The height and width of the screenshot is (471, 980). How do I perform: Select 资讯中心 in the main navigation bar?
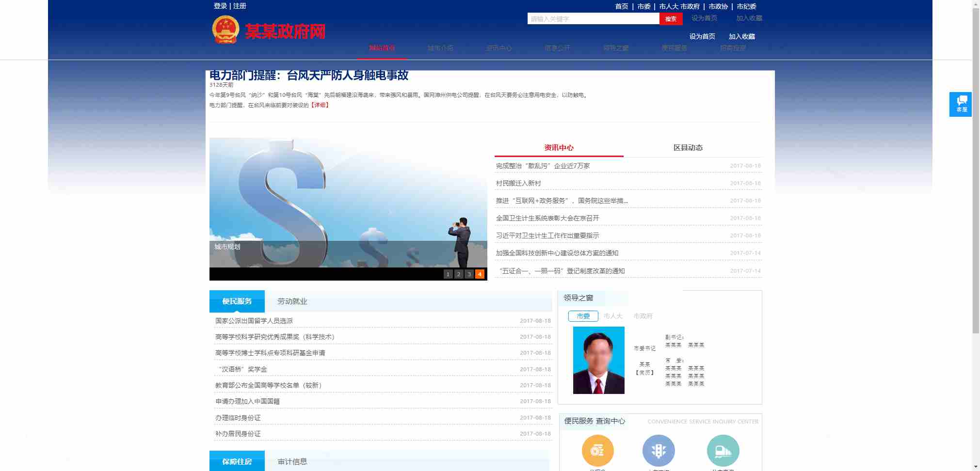click(499, 48)
